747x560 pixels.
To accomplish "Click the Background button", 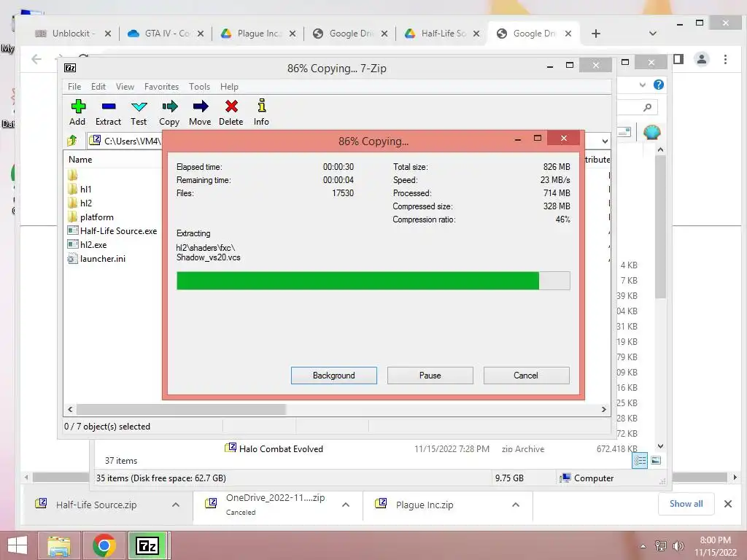I will (x=334, y=376).
